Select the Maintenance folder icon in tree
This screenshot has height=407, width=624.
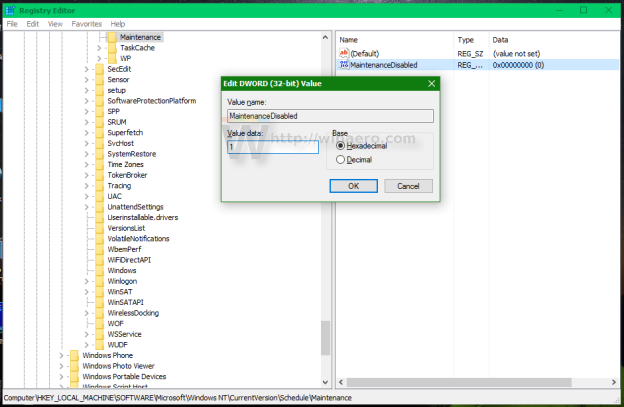point(111,37)
